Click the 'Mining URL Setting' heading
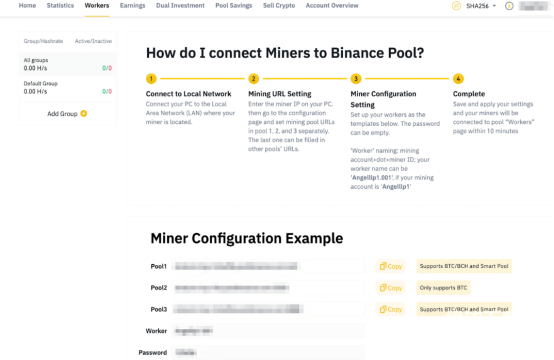The image size is (554, 360). 279,94
